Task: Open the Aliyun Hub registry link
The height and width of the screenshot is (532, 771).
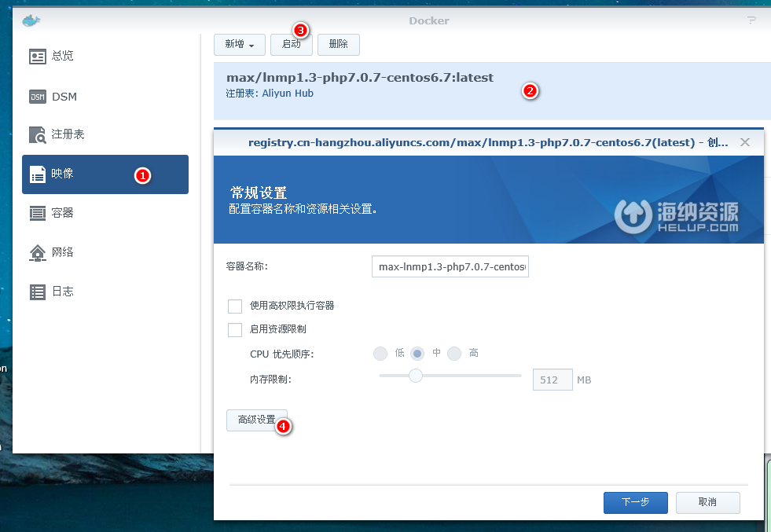Action: coord(287,93)
